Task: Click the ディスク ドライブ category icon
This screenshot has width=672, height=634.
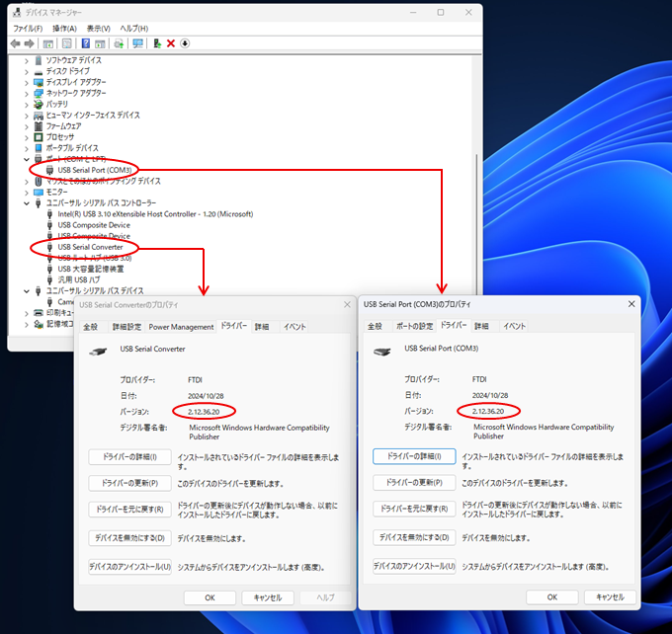Action: (x=39, y=71)
